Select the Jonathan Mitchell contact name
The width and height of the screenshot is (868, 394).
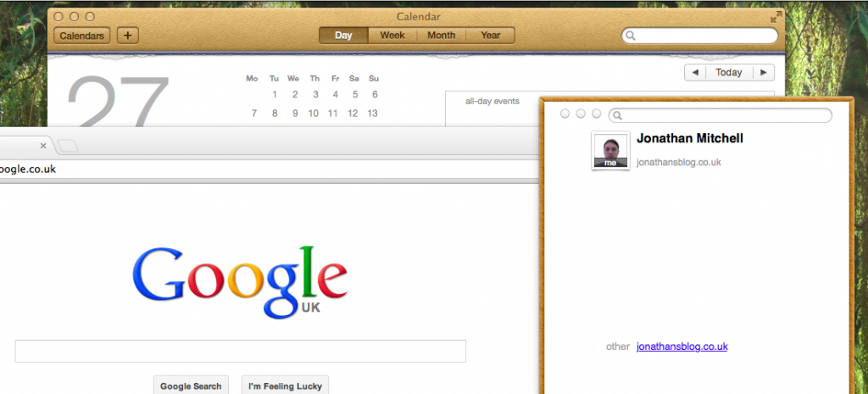690,138
